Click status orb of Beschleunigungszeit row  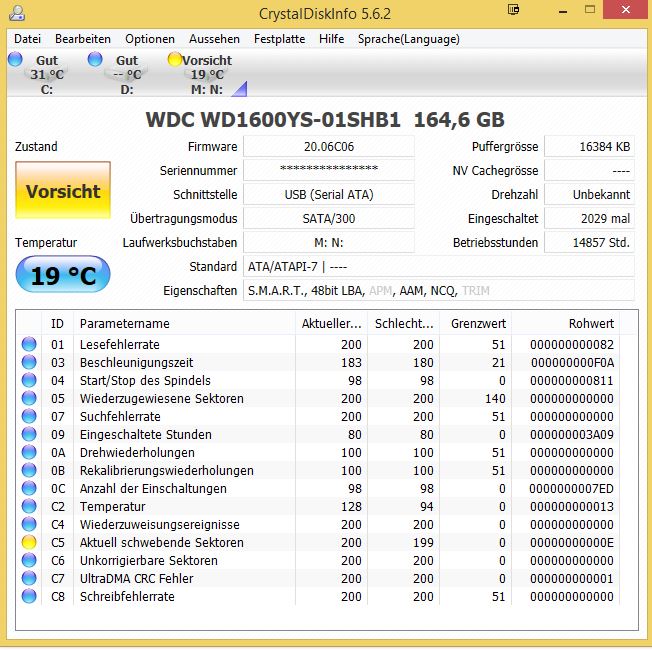[29, 362]
